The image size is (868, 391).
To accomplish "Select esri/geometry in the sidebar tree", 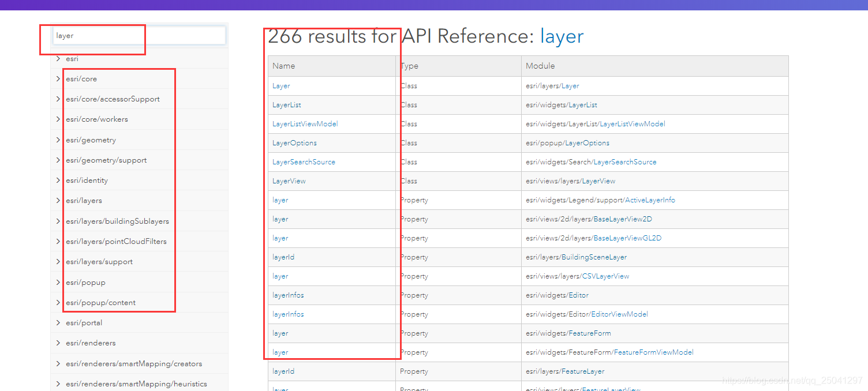I will point(91,140).
